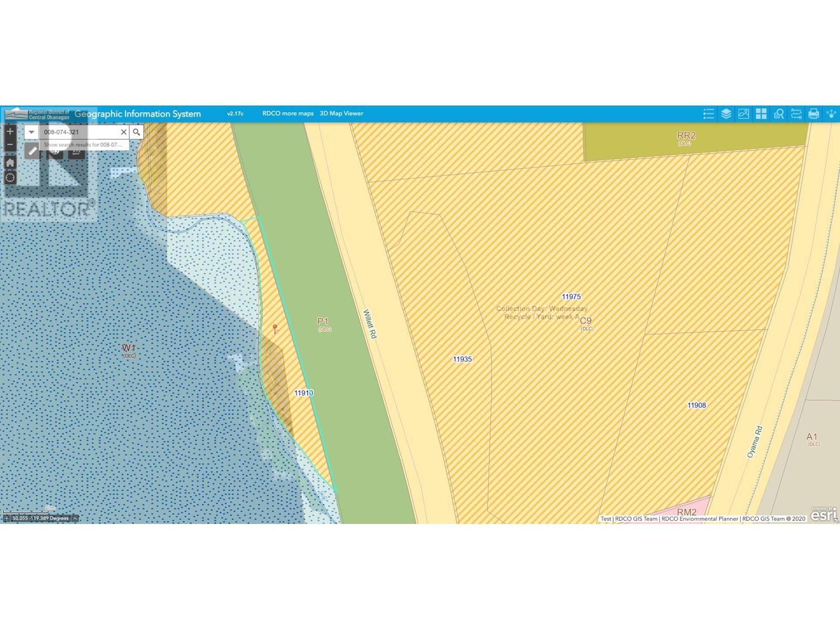Return to default extent with Home button

tap(10, 163)
